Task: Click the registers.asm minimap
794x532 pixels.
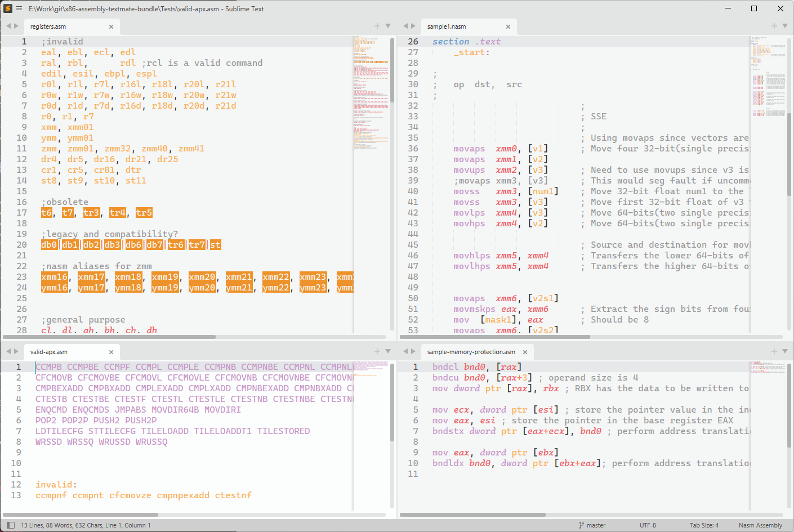Action: pos(371,184)
